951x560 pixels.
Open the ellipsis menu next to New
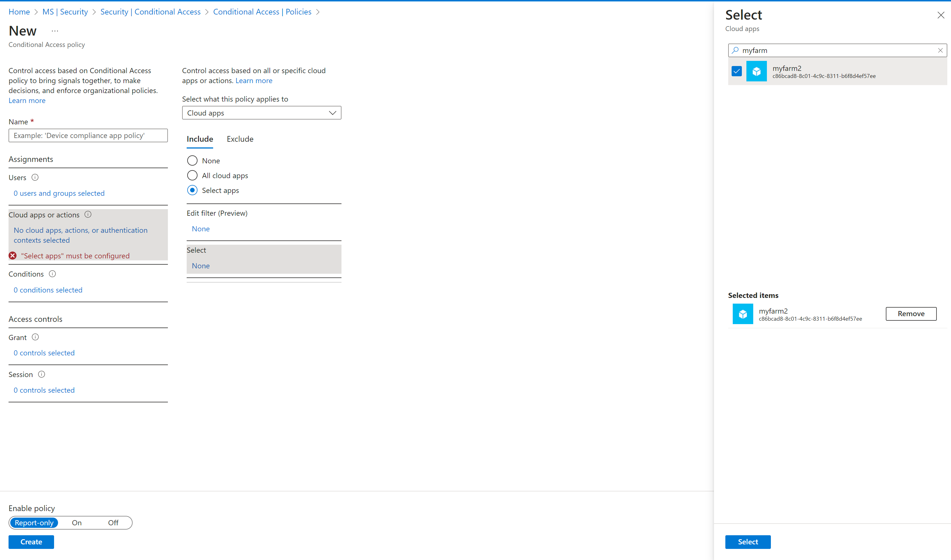(55, 31)
